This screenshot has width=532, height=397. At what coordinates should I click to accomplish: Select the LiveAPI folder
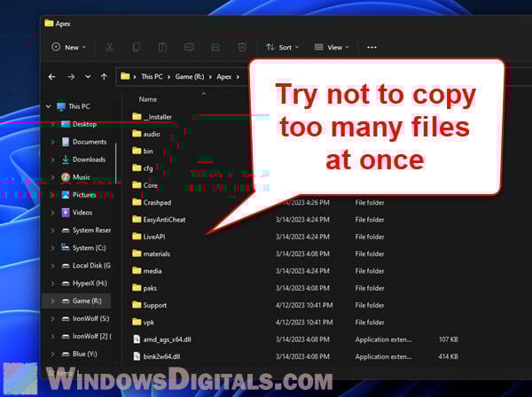pyautogui.click(x=149, y=237)
